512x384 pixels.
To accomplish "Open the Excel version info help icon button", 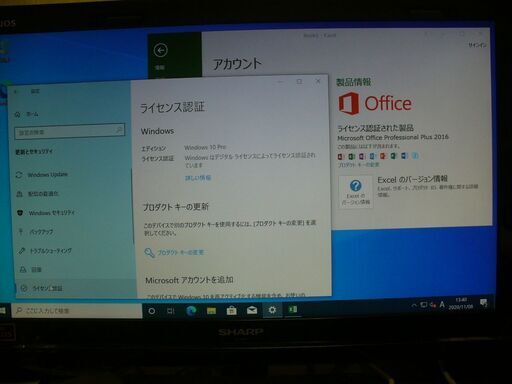I will coord(355,192).
